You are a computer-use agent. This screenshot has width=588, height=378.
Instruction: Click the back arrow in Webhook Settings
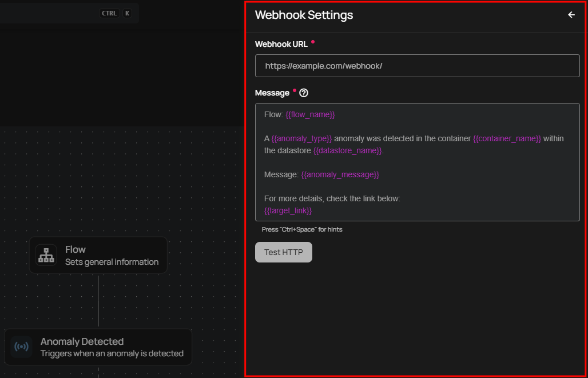571,15
